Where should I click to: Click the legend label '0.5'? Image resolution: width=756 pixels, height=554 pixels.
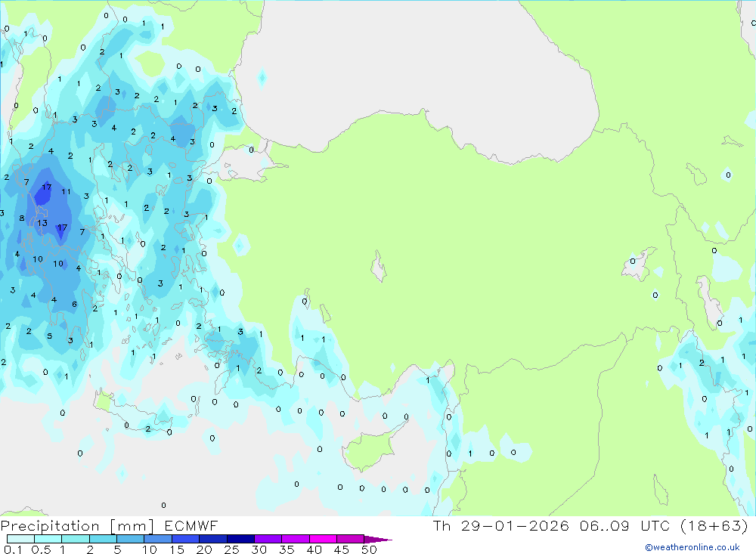click(x=41, y=549)
